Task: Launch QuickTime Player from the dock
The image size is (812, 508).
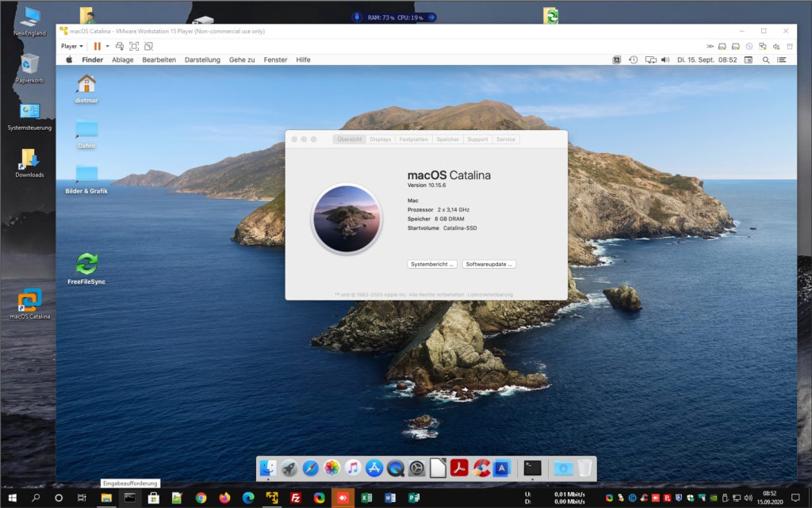Action: 395,468
